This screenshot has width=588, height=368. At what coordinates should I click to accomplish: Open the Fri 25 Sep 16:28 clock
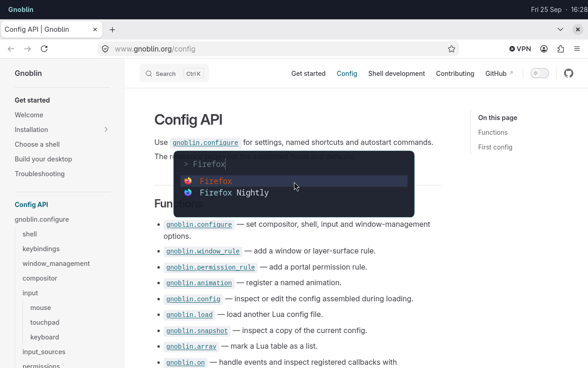[x=559, y=9]
